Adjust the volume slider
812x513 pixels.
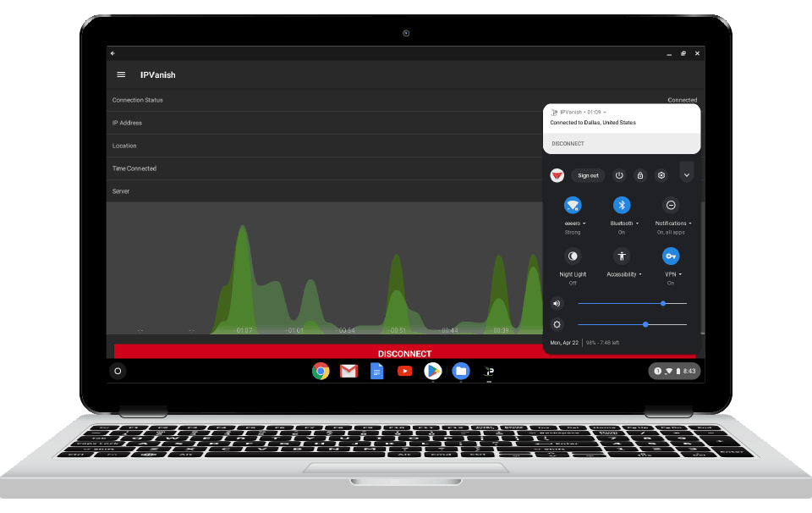tap(662, 303)
